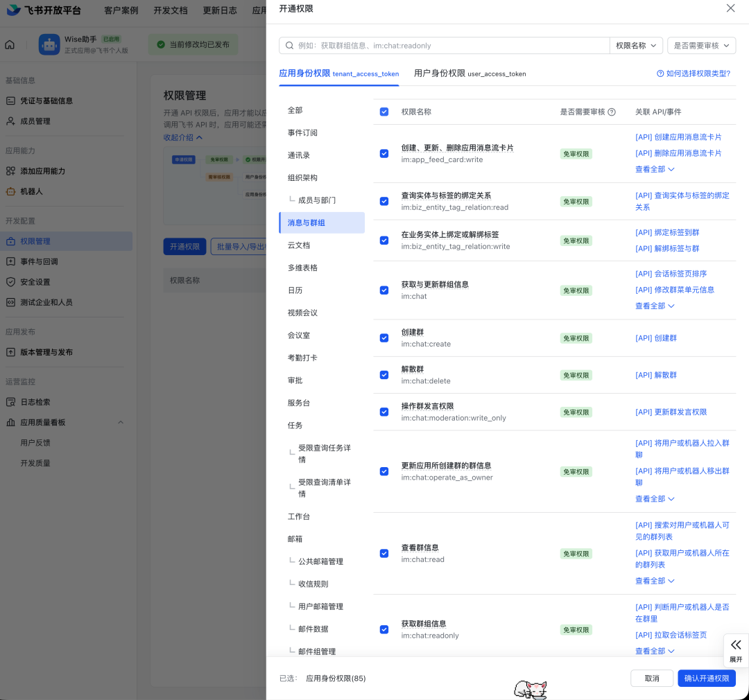This screenshot has height=700, width=749.
Task: Toggle the select-all checkbox in table header
Action: click(384, 112)
